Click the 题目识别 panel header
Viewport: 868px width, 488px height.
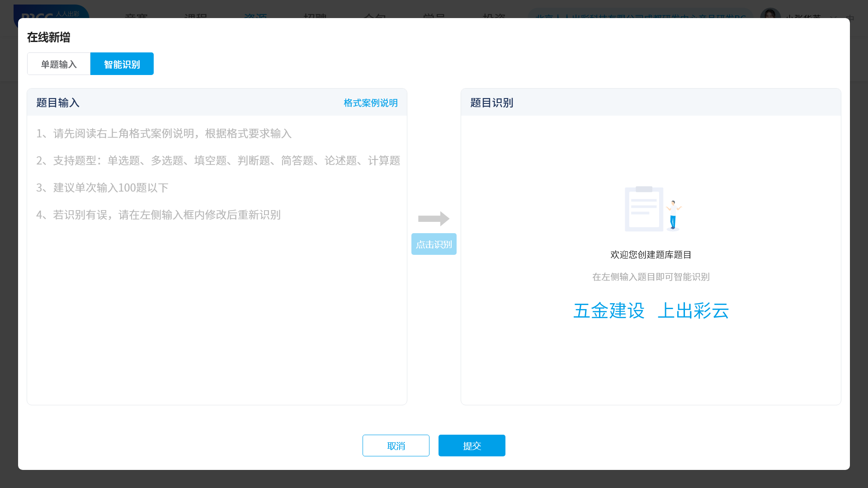pos(491,103)
